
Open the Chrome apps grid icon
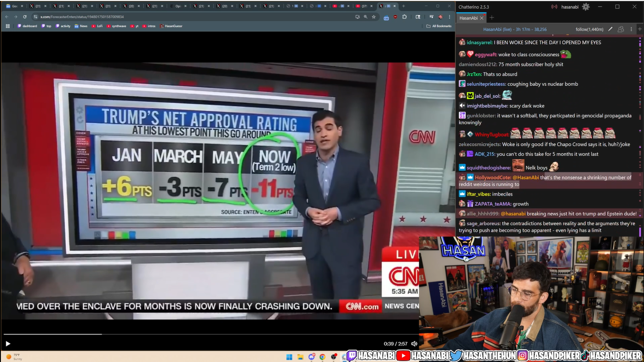click(8, 26)
